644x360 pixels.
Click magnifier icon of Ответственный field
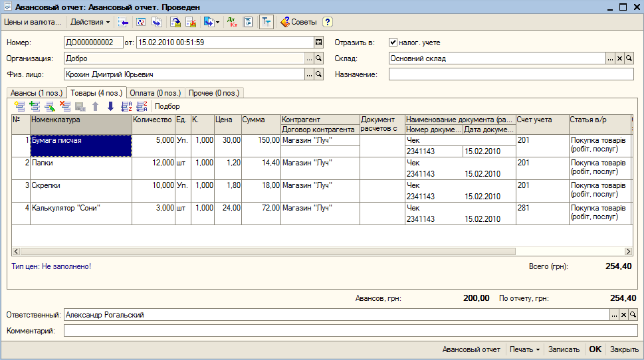pos(633,315)
